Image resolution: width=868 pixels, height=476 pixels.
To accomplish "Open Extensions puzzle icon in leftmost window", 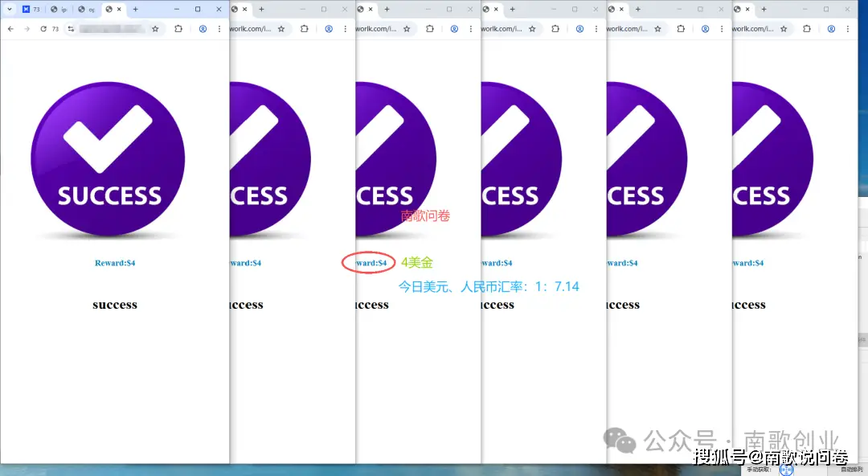I will (x=178, y=29).
